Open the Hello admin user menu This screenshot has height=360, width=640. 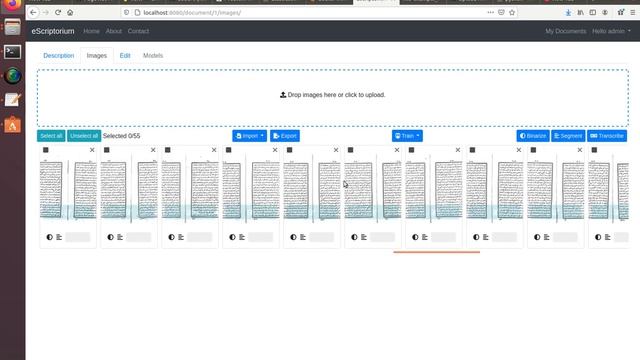pos(611,31)
